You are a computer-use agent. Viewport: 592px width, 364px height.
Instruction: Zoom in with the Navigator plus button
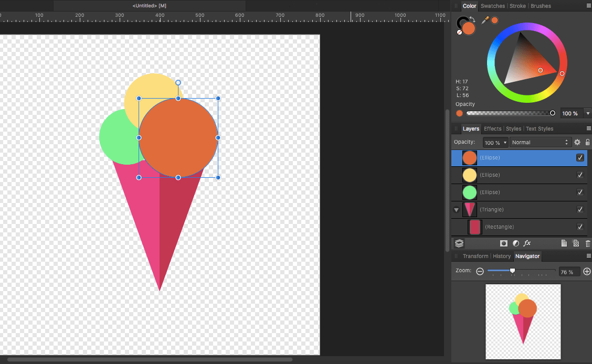(587, 272)
